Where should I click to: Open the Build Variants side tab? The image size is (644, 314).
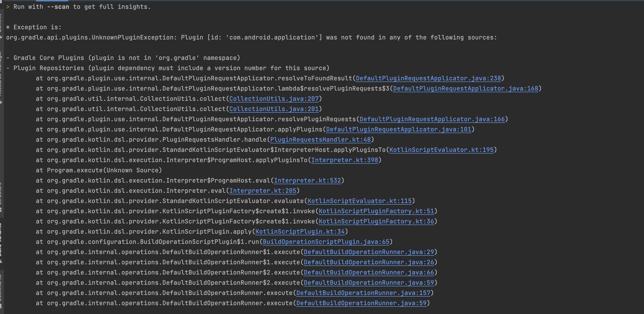1,240
